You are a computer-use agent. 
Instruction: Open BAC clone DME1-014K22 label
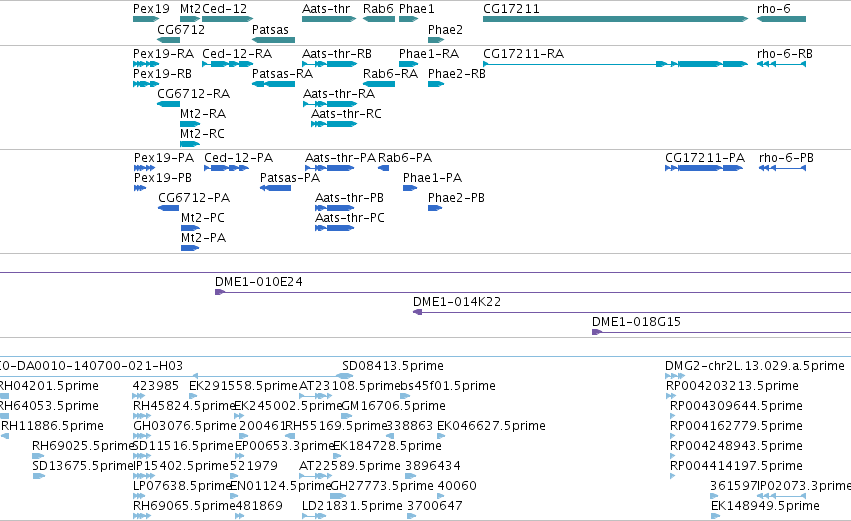(x=457, y=302)
